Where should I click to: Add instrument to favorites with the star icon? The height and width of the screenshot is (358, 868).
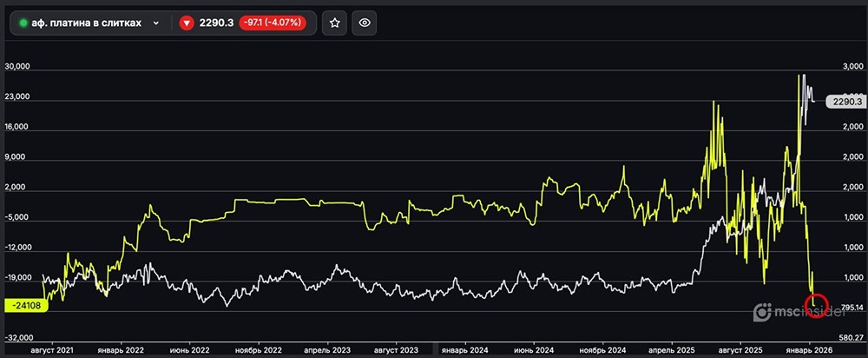click(x=335, y=23)
